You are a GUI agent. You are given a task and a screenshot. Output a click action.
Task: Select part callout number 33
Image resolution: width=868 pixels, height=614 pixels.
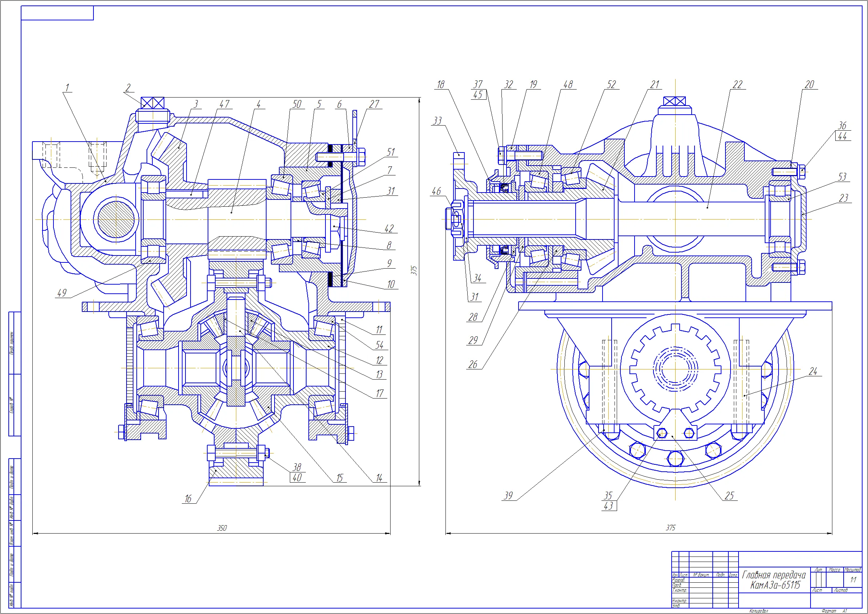(437, 121)
